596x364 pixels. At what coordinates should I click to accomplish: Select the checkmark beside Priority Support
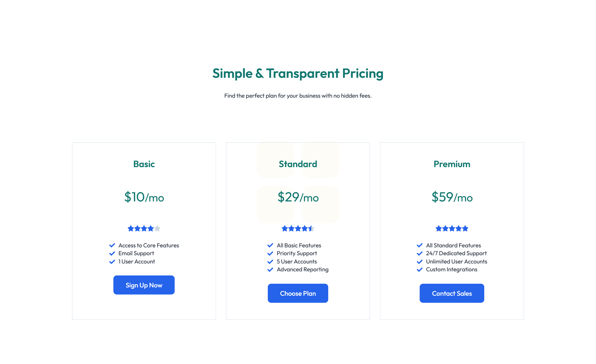[x=270, y=253]
